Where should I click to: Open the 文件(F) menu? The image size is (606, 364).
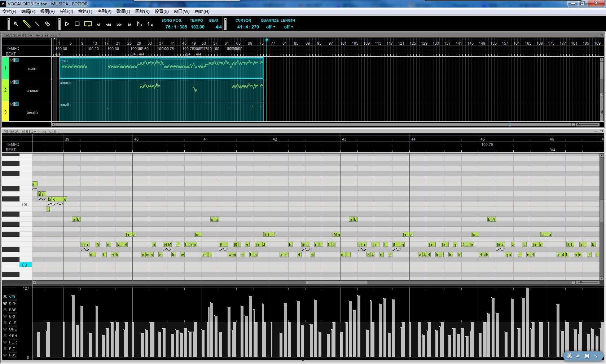click(x=9, y=12)
